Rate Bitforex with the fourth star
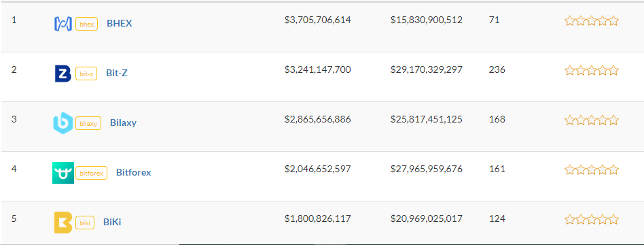 [603, 169]
